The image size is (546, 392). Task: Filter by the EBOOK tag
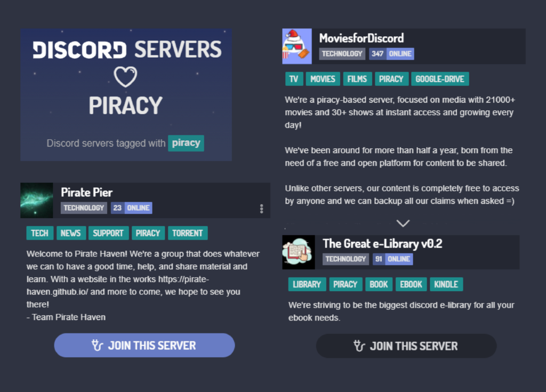(x=411, y=284)
